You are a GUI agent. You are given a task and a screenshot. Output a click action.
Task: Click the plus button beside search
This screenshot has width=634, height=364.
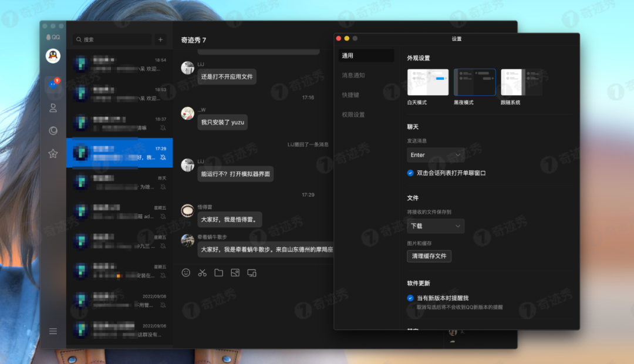(x=160, y=40)
